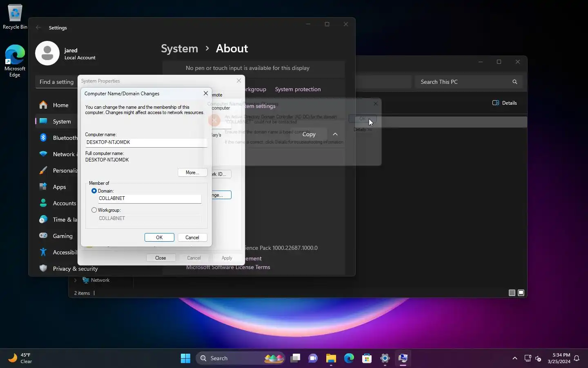Viewport: 588px width, 368px height.
Task: Open Settings gear icon on the taskbar
Action: click(385, 358)
